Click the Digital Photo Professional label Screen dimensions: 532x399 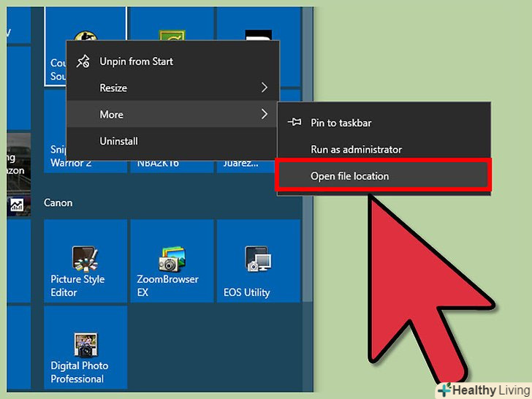click(x=80, y=372)
